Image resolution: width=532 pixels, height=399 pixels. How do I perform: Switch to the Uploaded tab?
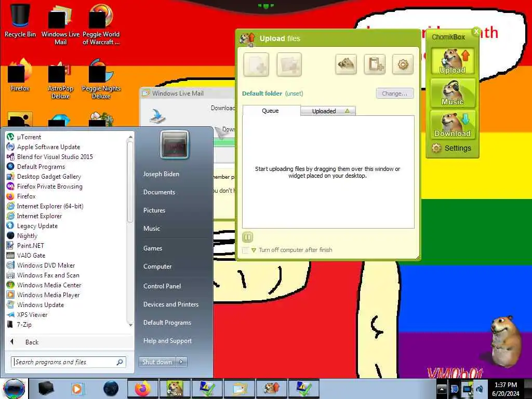(328, 111)
